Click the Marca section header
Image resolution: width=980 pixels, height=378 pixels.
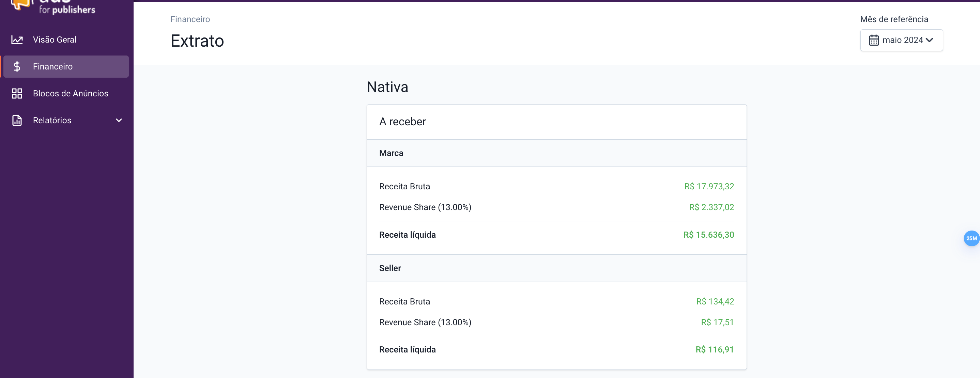pos(391,153)
